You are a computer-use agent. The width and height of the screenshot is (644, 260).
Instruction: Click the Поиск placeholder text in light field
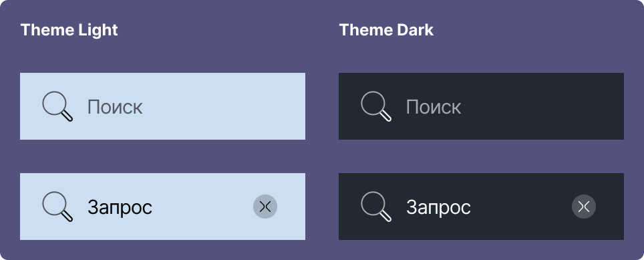[115, 107]
